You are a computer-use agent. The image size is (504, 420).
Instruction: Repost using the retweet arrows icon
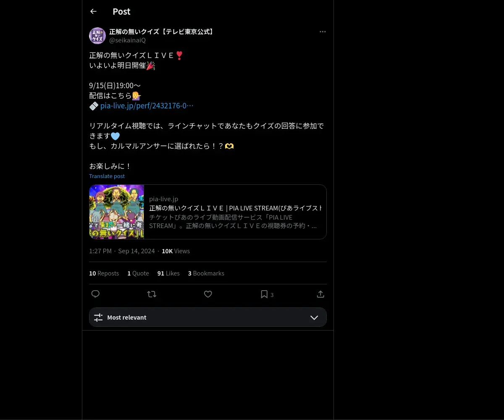point(152,294)
